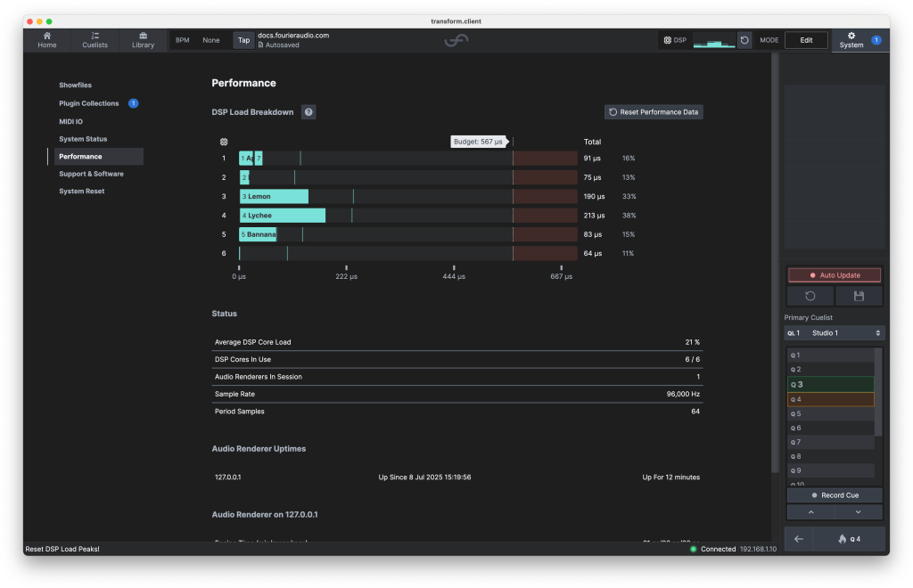Viewport: 913px width, 588px height.
Task: Click the cue list up chevron
Action: pyautogui.click(x=810, y=512)
